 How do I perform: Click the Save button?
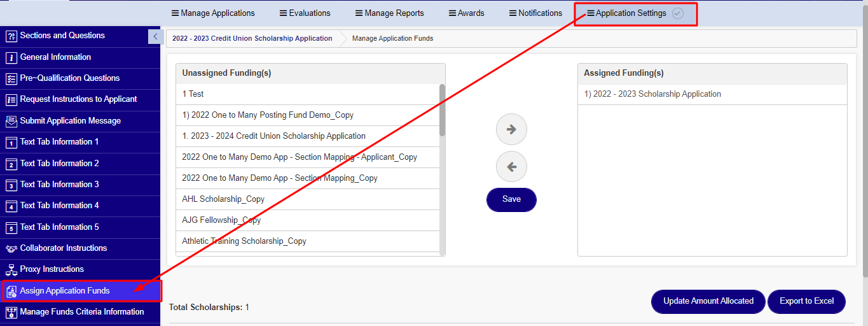click(511, 199)
